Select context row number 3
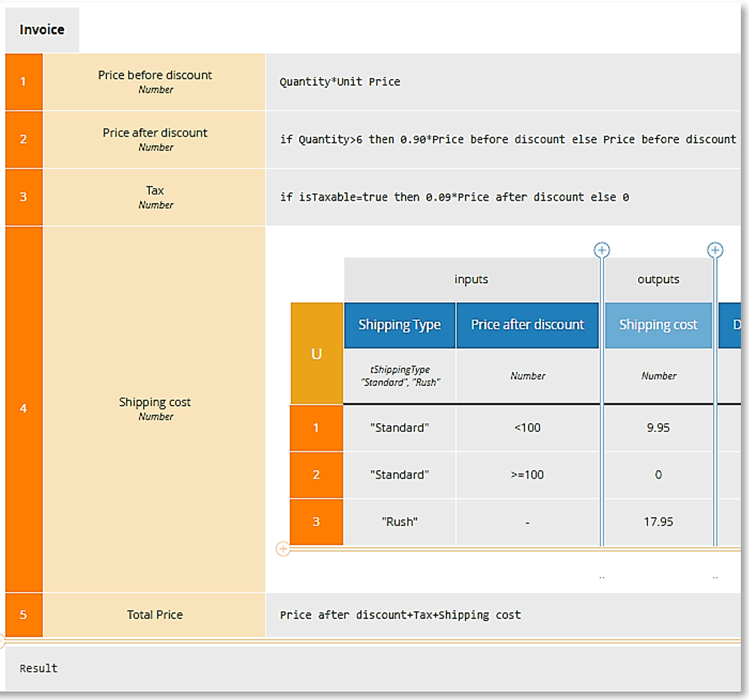This screenshot has width=749, height=700. pyautogui.click(x=23, y=197)
